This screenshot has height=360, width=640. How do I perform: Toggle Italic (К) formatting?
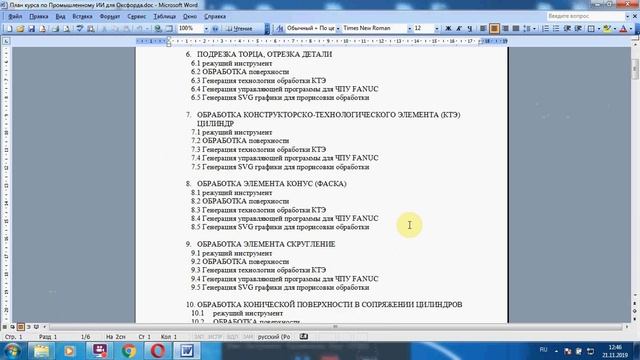459,29
